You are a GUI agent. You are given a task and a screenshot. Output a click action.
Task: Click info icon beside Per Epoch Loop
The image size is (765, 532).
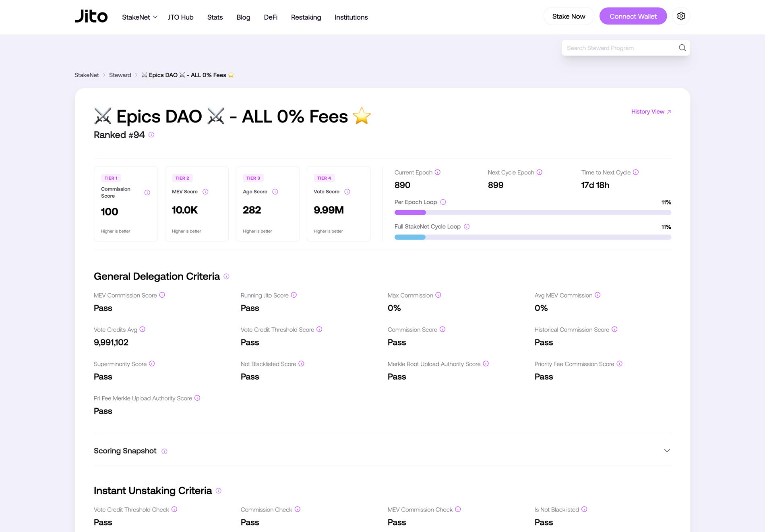443,202
